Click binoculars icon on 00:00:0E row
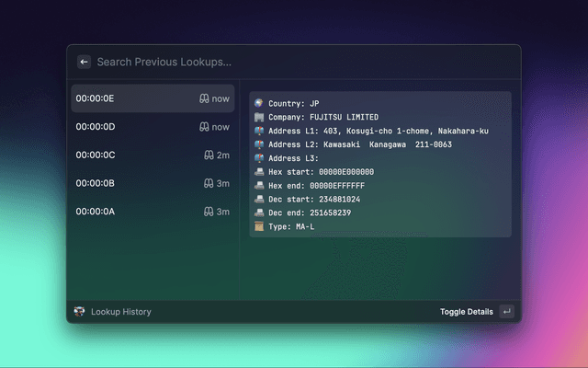Screen dimensions: 588x368 coord(205,98)
